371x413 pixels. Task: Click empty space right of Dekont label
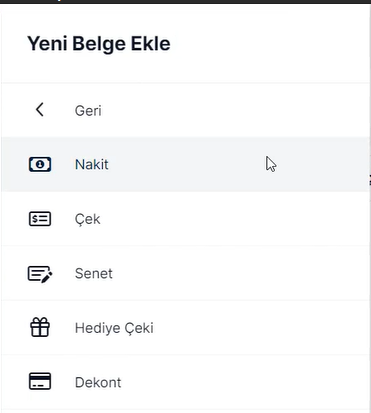[x=243, y=382]
